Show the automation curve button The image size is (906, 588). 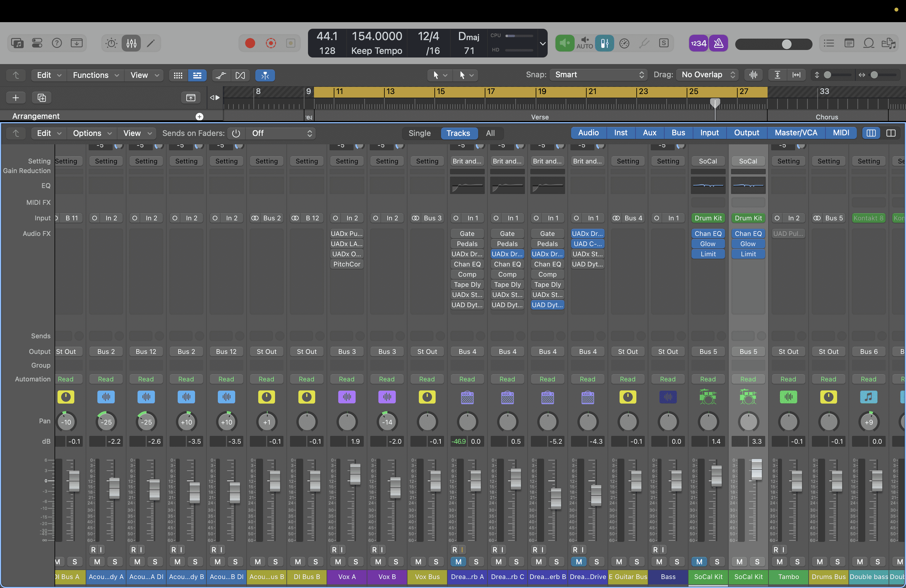221,75
